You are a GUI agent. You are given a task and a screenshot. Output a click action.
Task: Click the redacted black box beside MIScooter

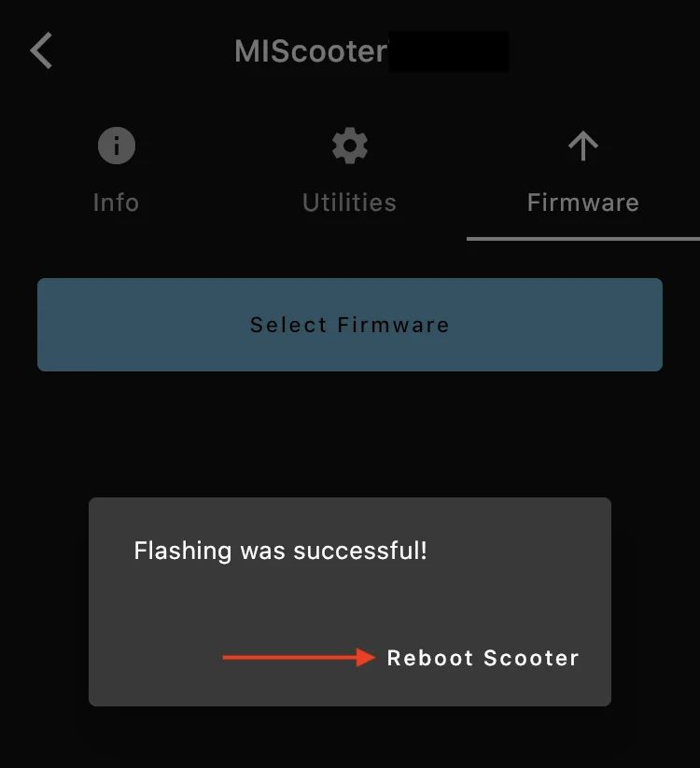[x=448, y=50]
